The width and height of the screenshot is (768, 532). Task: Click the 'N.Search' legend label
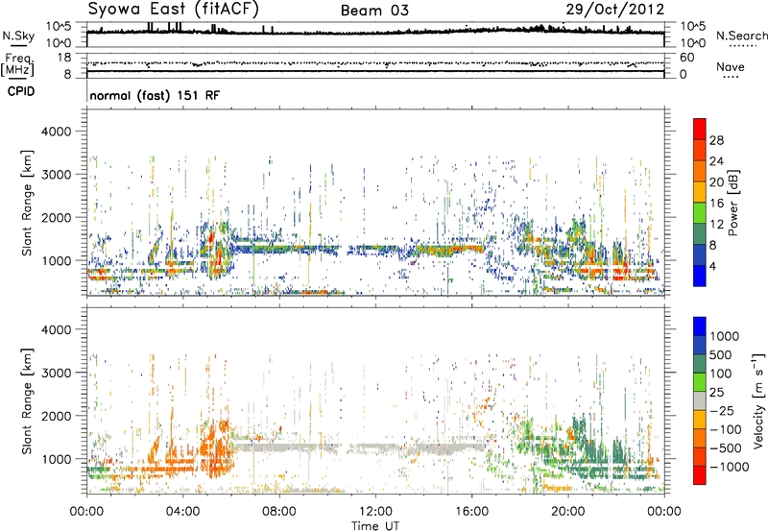[x=742, y=36]
